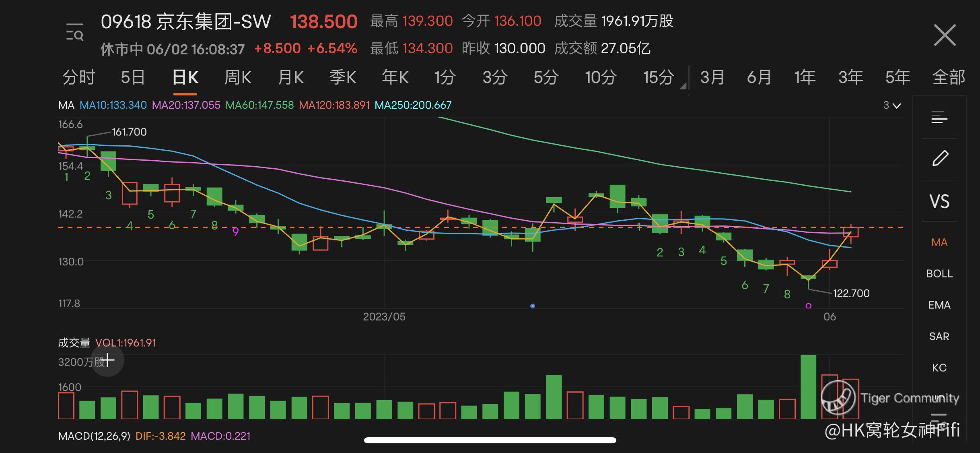Open the stock search list icon
The width and height of the screenshot is (980, 453).
click(75, 32)
